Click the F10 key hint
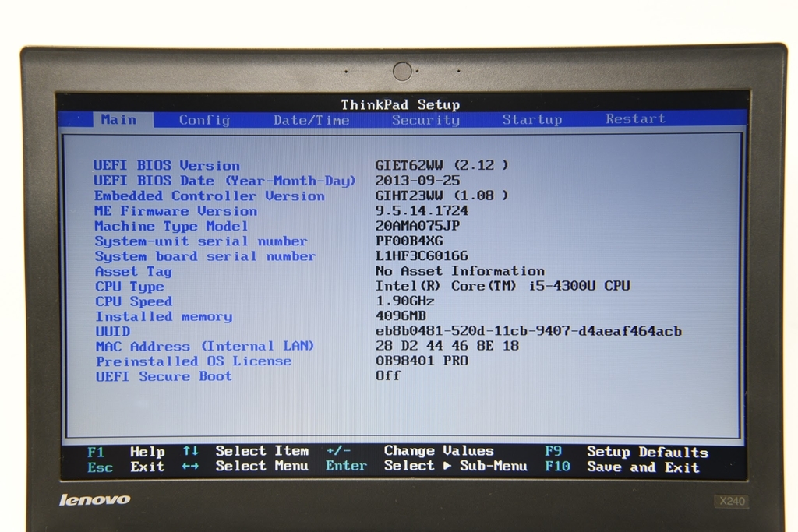Image resolution: width=798 pixels, height=532 pixels. click(557, 467)
